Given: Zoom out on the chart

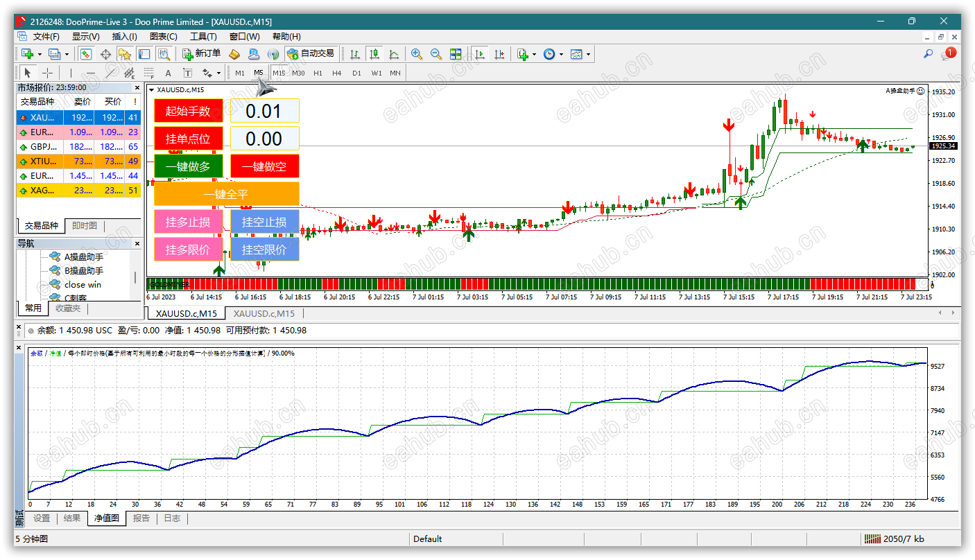Looking at the screenshot, I should [x=436, y=53].
